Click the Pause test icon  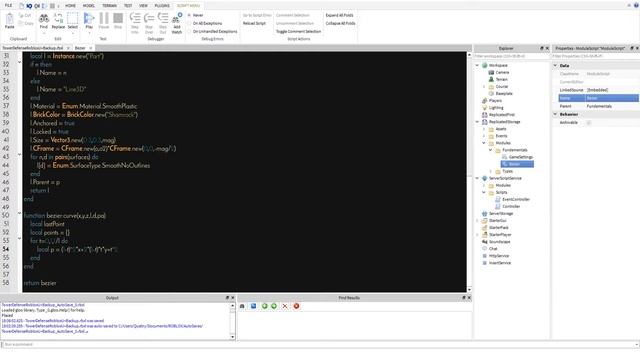coord(104,18)
